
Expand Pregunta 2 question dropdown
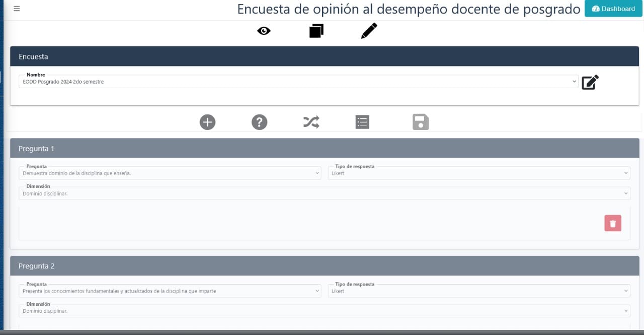pyautogui.click(x=170, y=291)
